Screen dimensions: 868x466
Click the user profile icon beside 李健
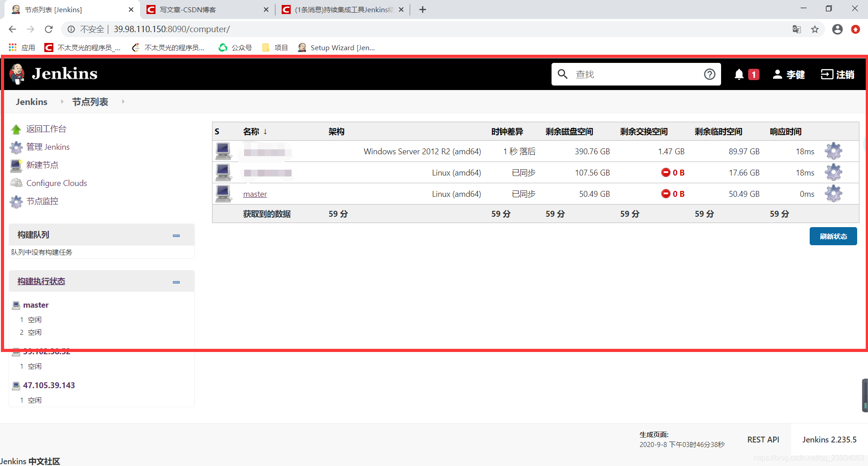(778, 74)
